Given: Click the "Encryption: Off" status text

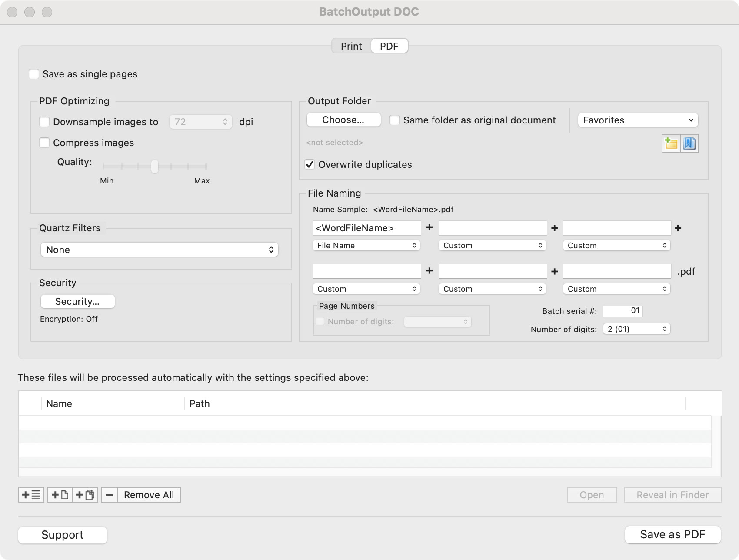Looking at the screenshot, I should click(x=69, y=319).
